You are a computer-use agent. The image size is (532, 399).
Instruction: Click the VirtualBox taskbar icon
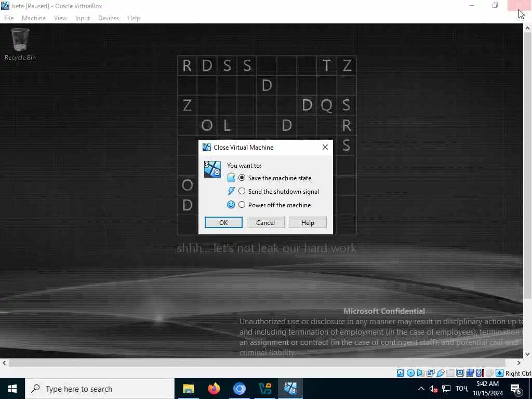(290, 389)
